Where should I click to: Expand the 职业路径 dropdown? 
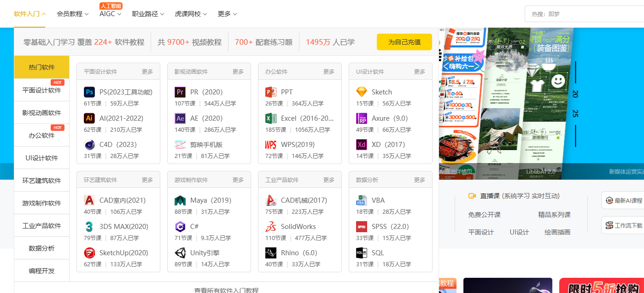(148, 14)
